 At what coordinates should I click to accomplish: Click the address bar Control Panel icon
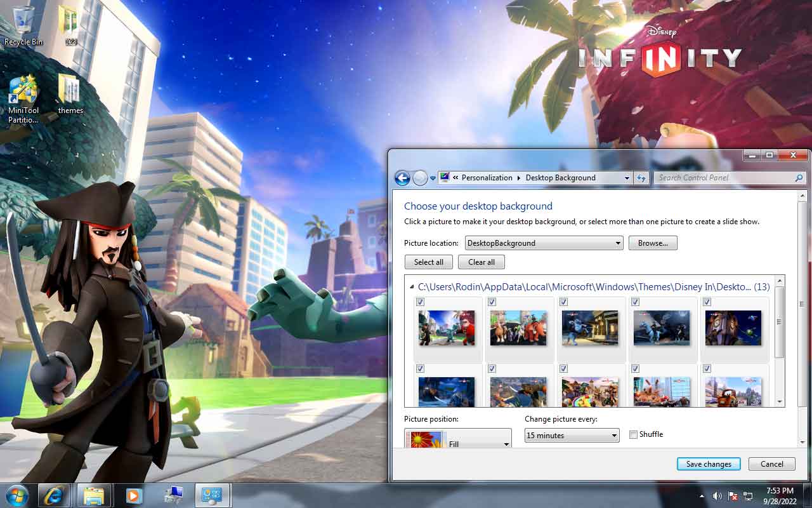[x=445, y=178]
